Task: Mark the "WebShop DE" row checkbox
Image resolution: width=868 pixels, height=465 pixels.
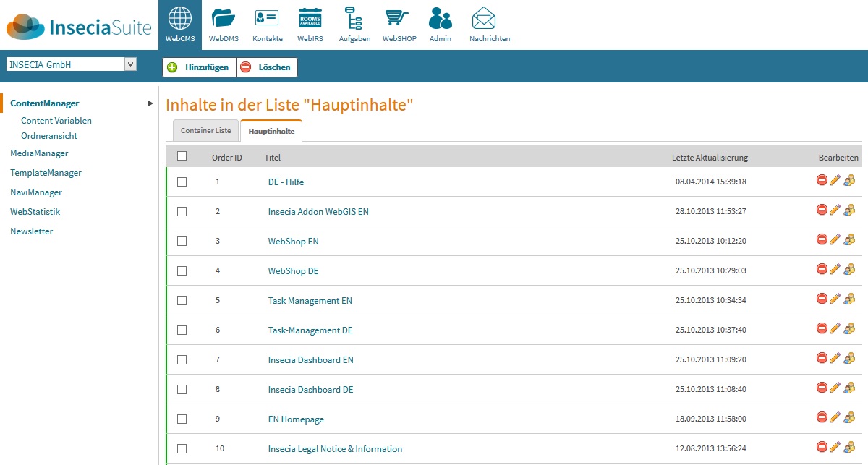Action: [x=182, y=271]
